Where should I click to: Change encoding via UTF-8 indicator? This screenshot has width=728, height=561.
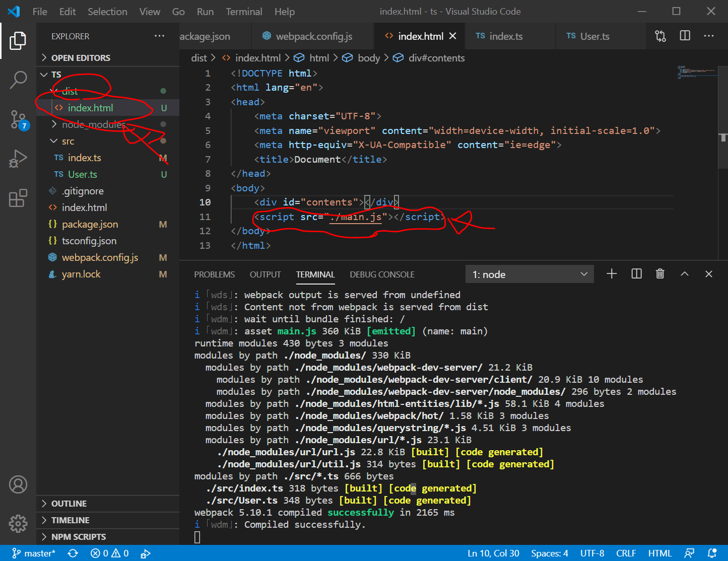click(x=592, y=553)
